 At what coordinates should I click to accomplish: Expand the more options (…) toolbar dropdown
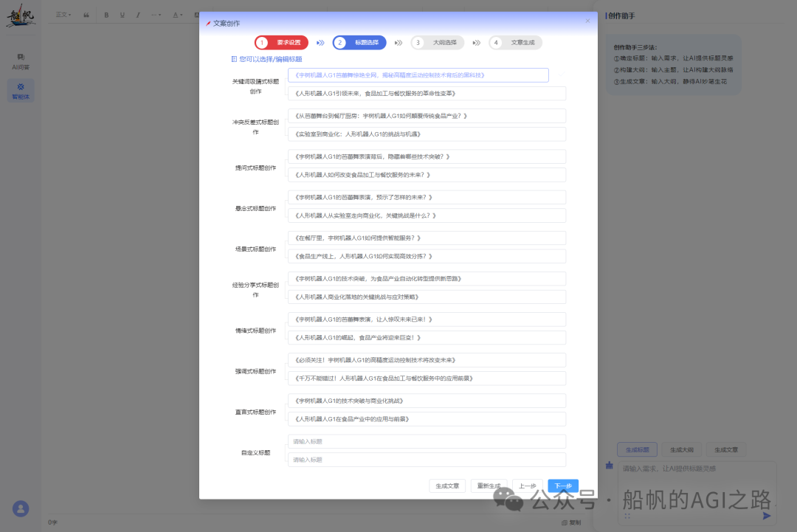click(156, 15)
